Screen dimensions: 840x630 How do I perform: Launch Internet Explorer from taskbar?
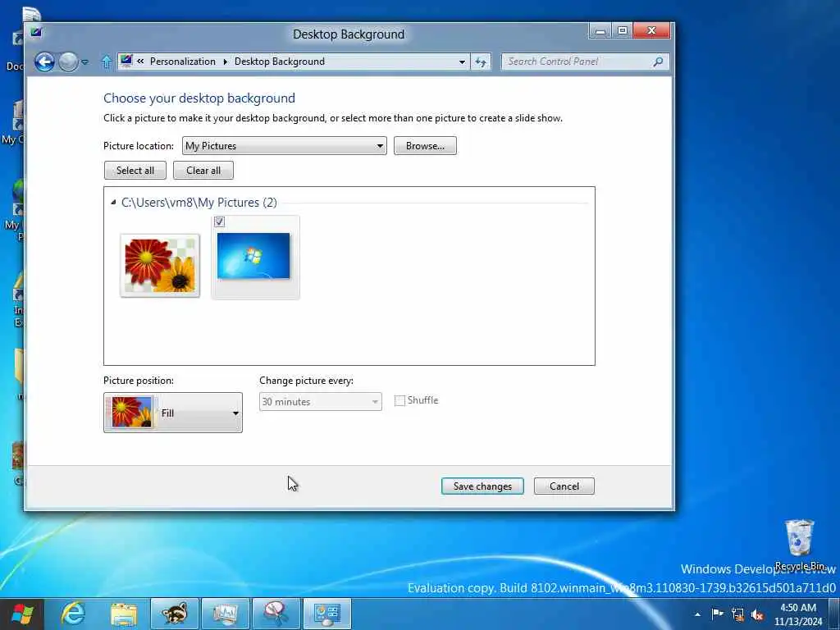click(73, 614)
